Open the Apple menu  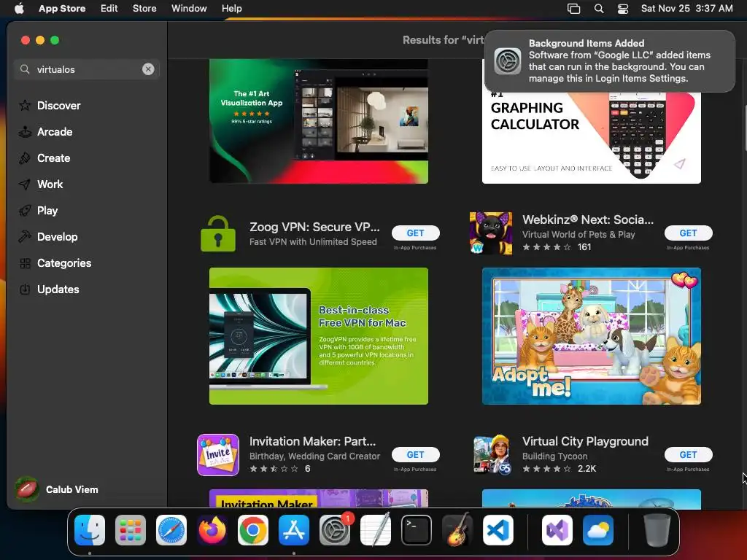pos(19,8)
